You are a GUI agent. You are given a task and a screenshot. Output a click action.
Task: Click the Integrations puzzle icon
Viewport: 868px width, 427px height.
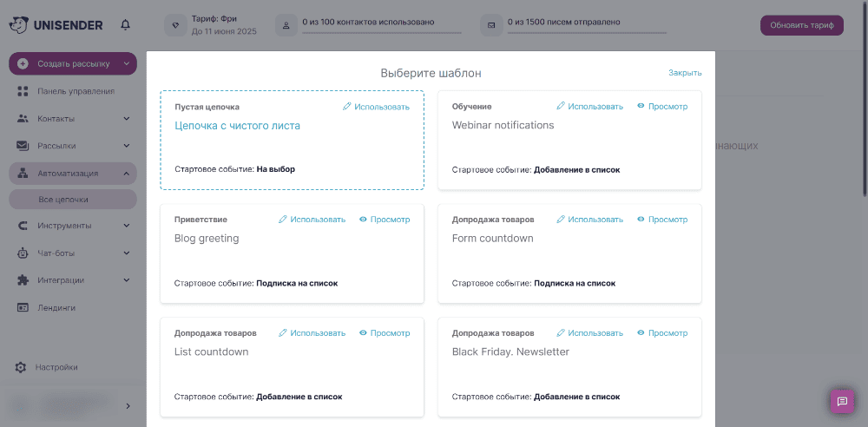click(x=23, y=280)
